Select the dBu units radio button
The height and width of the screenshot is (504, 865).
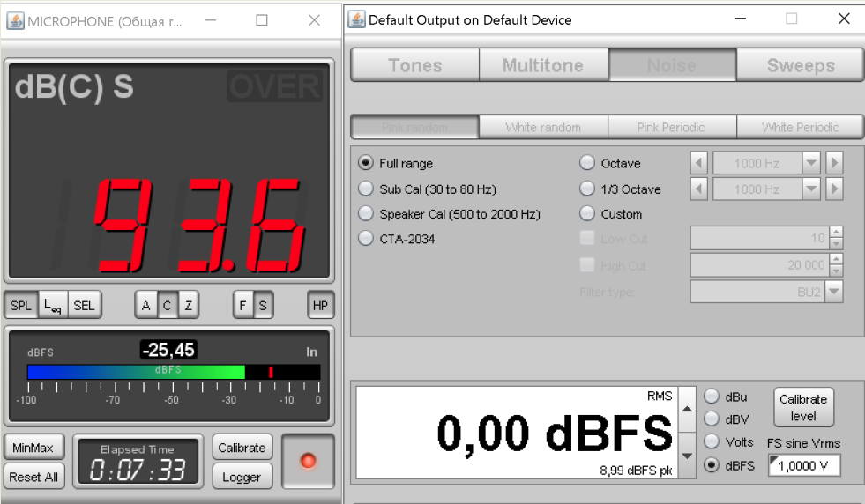(712, 397)
